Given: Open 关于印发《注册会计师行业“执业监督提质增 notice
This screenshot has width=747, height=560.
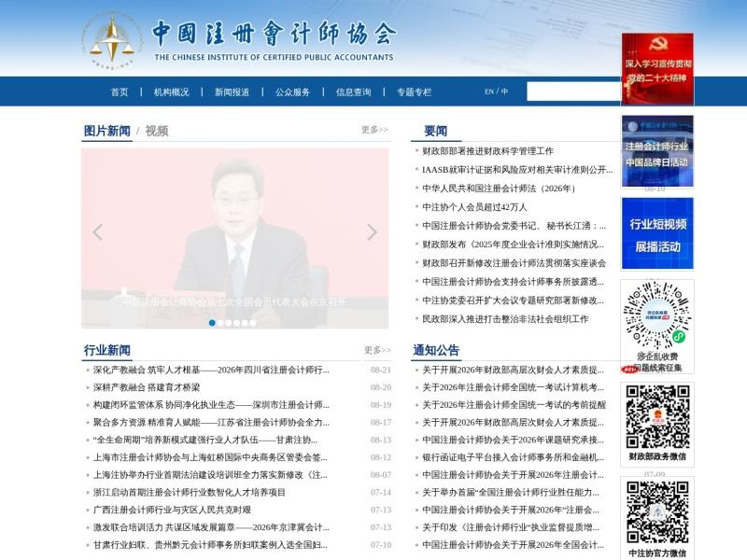Looking at the screenshot, I should click(x=511, y=527).
